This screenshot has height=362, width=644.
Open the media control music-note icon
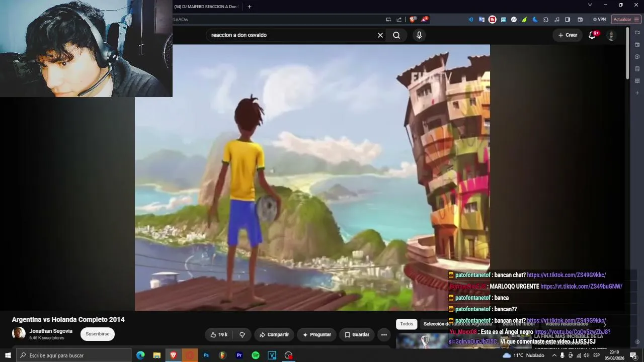coord(557,20)
